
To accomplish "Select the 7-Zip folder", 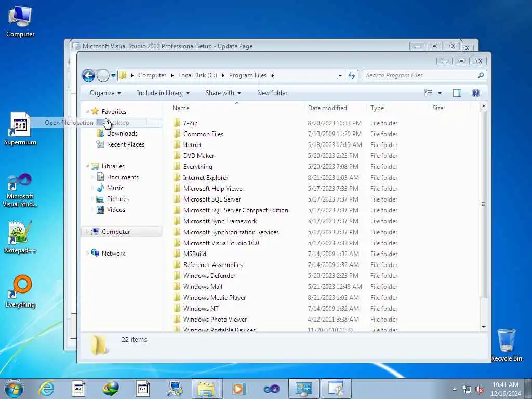I will coord(190,123).
